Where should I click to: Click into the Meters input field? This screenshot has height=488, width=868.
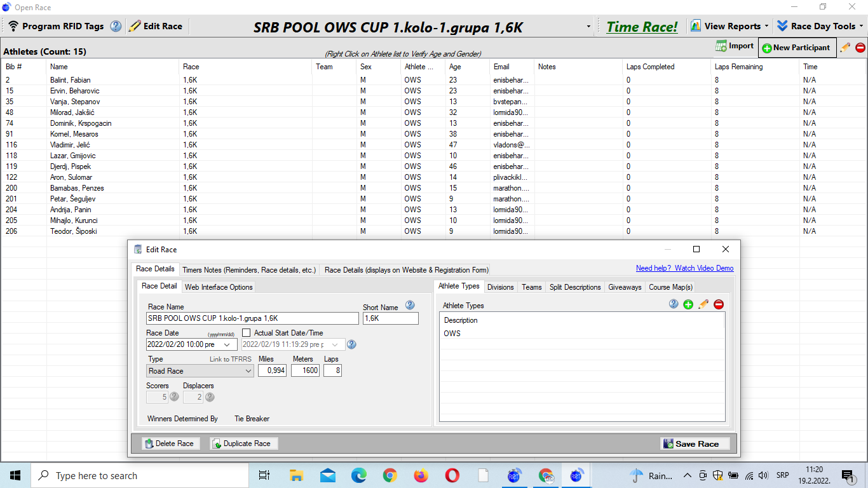click(x=305, y=370)
